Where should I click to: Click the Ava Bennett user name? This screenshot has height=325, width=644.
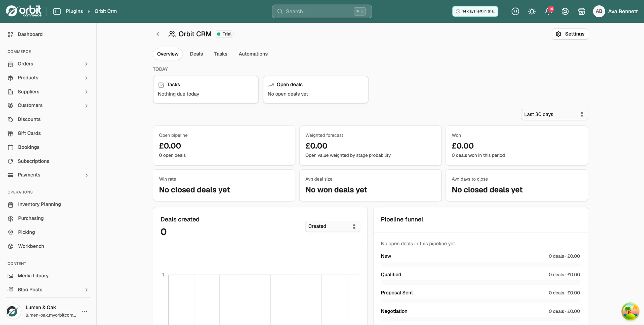623,11
